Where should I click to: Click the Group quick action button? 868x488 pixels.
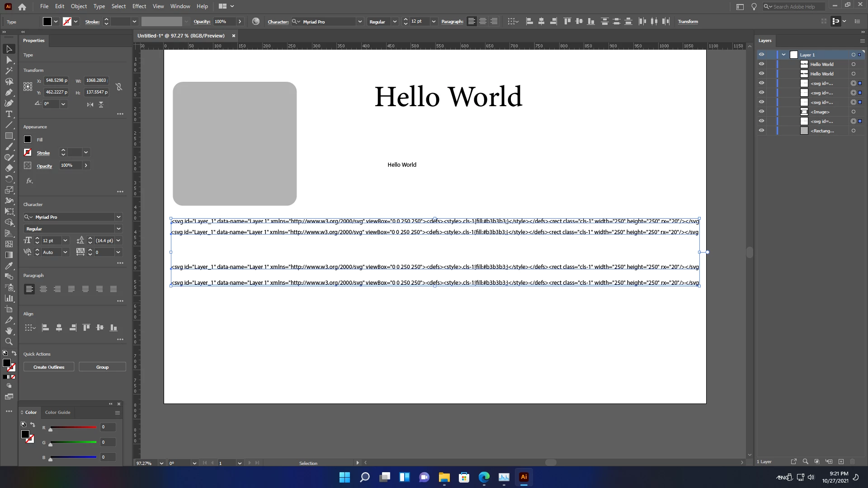tap(102, 367)
